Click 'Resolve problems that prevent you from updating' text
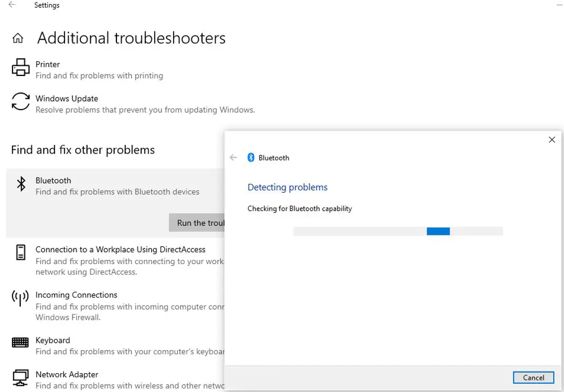 pyautogui.click(x=145, y=110)
